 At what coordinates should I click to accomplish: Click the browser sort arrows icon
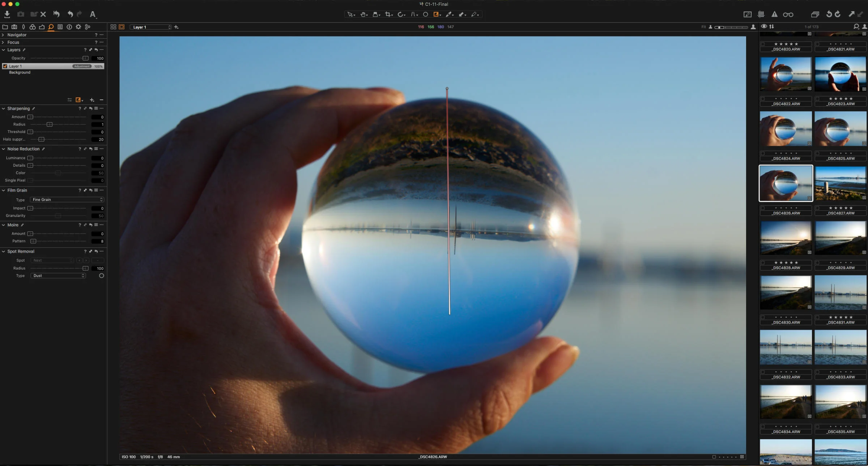tap(772, 26)
